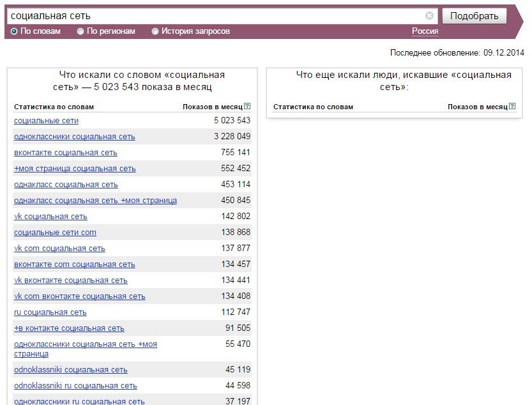Open однакласс социальная сеть +моя страница link
532x405 pixels.
(x=95, y=201)
